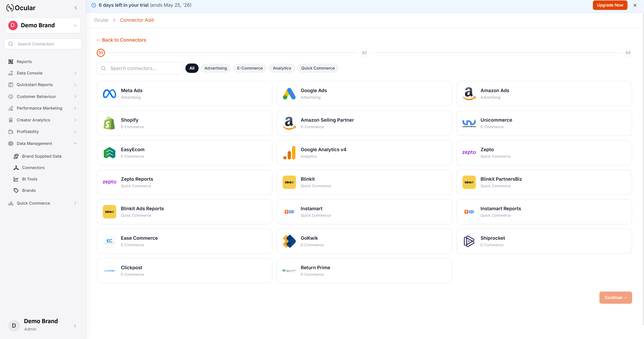
Task: Click the Continue button
Action: (x=616, y=298)
